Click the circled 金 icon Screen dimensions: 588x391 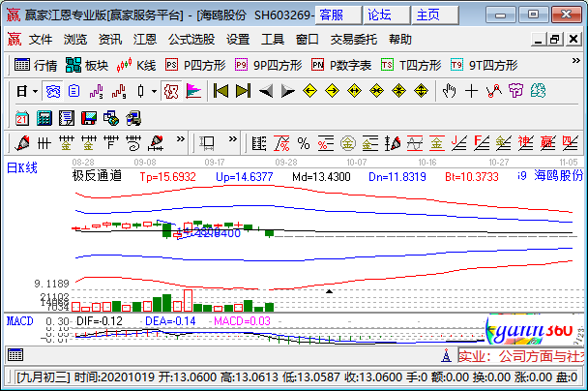click(x=348, y=143)
